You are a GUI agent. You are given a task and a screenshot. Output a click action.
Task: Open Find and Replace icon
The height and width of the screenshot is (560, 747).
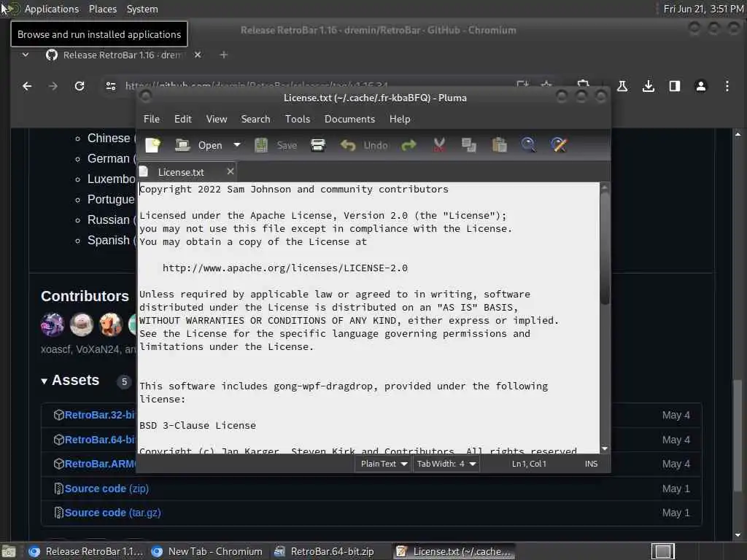(x=559, y=145)
